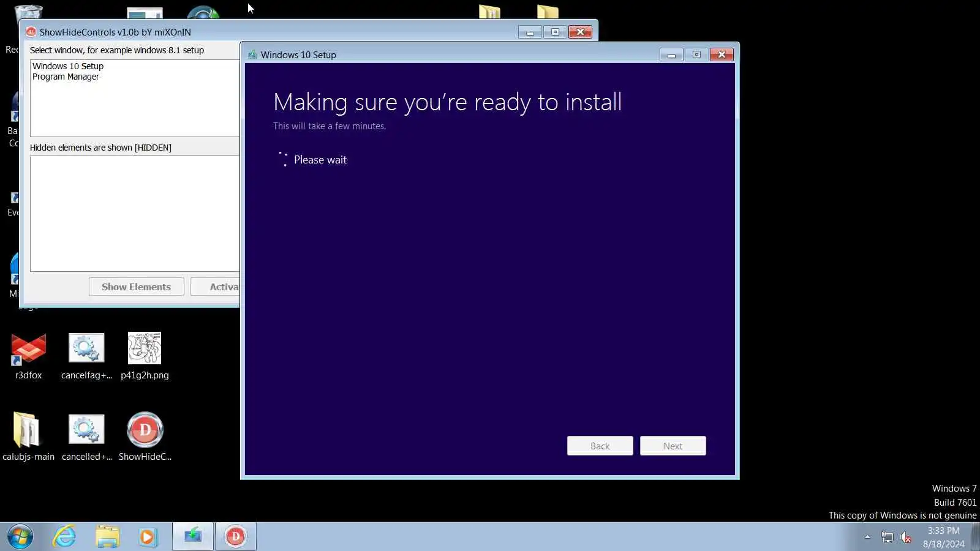The height and width of the screenshot is (551, 980).
Task: Select the cancelfag+... desktop file
Action: click(x=86, y=356)
